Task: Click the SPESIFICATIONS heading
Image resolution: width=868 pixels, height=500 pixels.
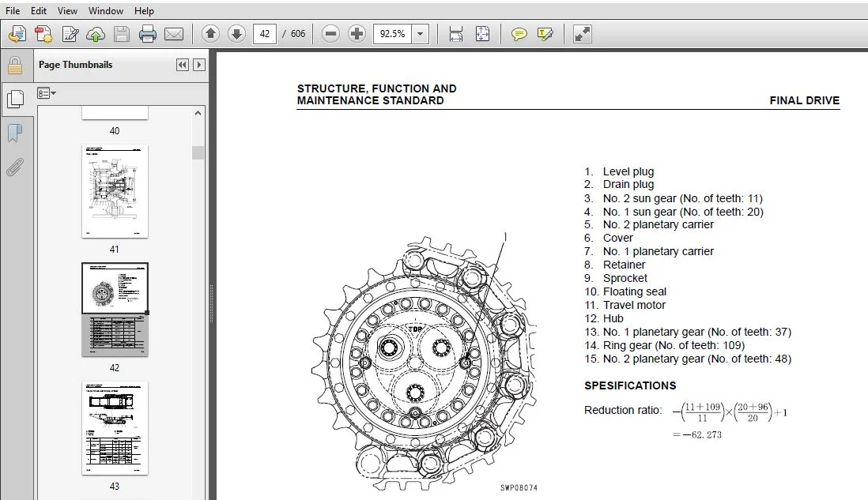Action: 630,385
